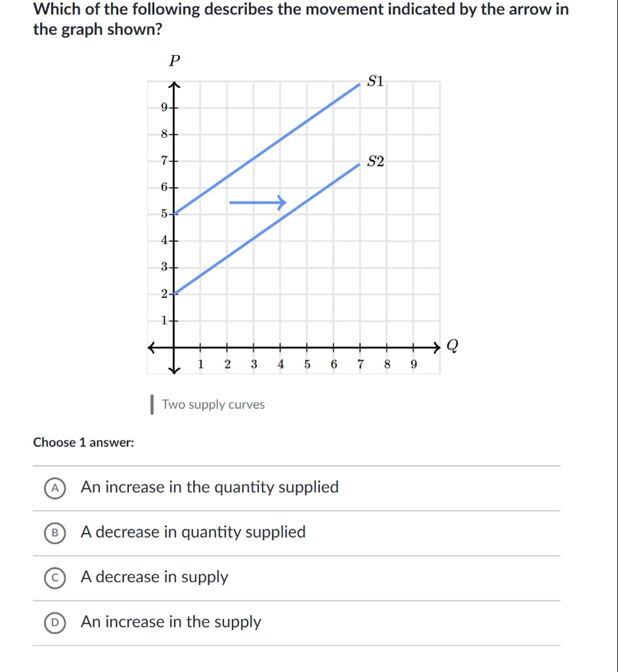This screenshot has height=672, width=618.
Task: Click the 'Choose 1 answer:' prompt text
Action: coord(84,443)
